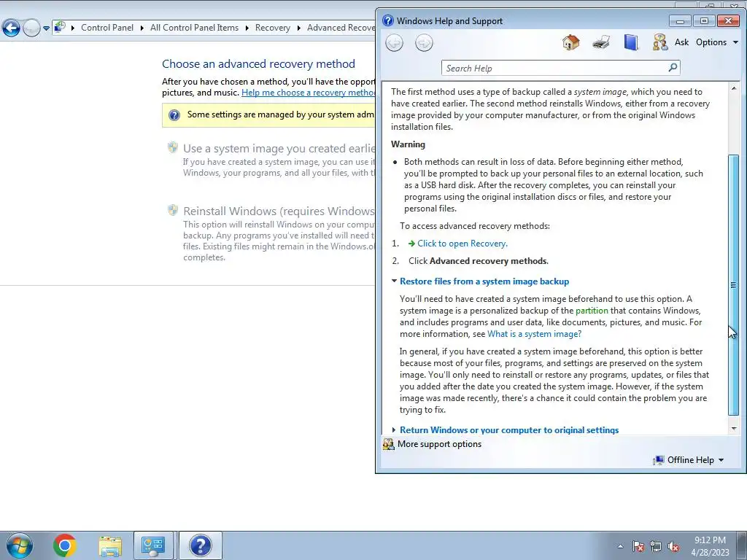Click the Help window title bar icon
Screen dimensions: 747x560
point(388,20)
